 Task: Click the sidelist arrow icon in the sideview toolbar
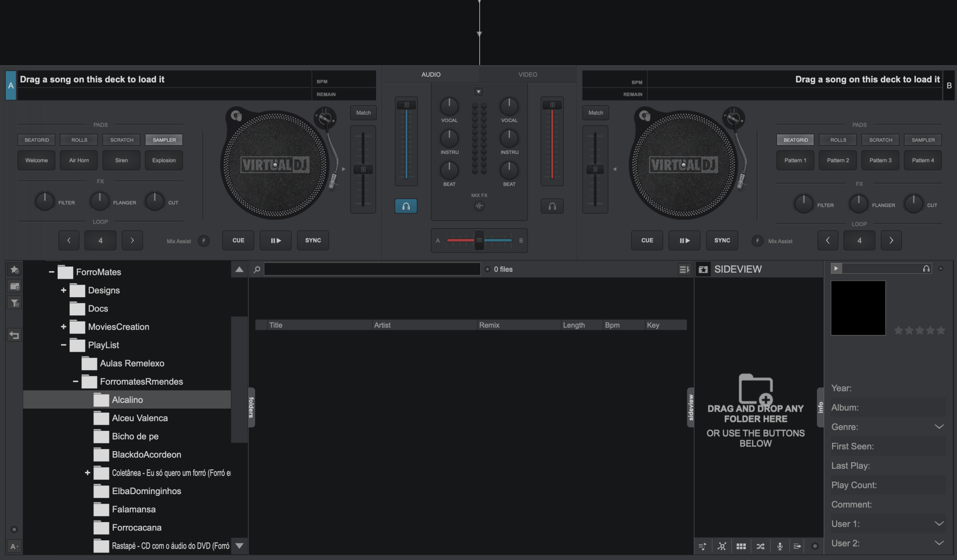coord(797,546)
